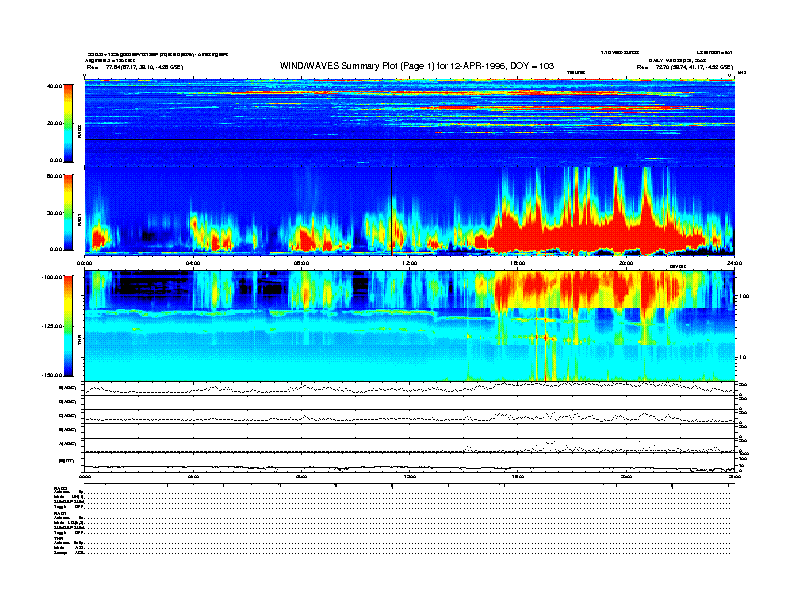Click 24:00 label under the middle spectrogram
The image size is (792, 612).
coord(734,263)
